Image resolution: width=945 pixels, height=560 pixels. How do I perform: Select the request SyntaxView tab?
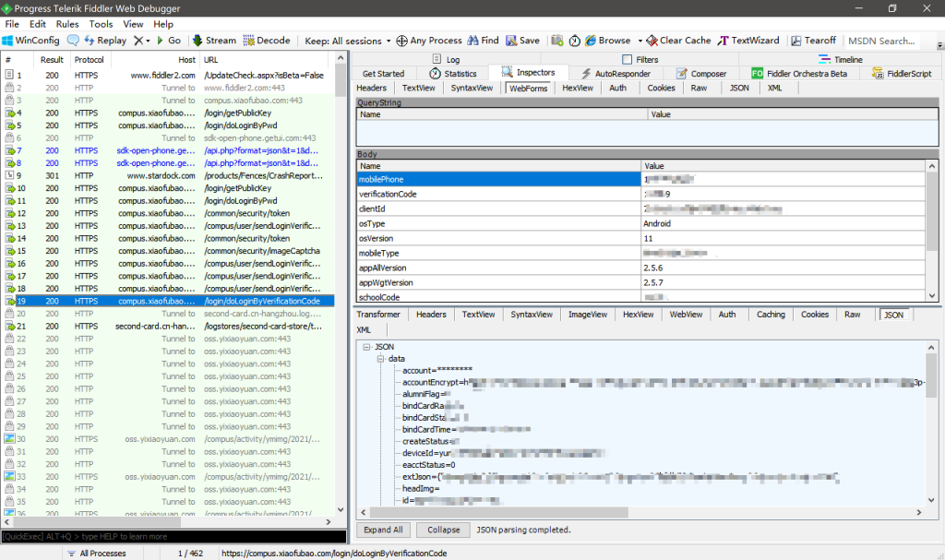472,88
